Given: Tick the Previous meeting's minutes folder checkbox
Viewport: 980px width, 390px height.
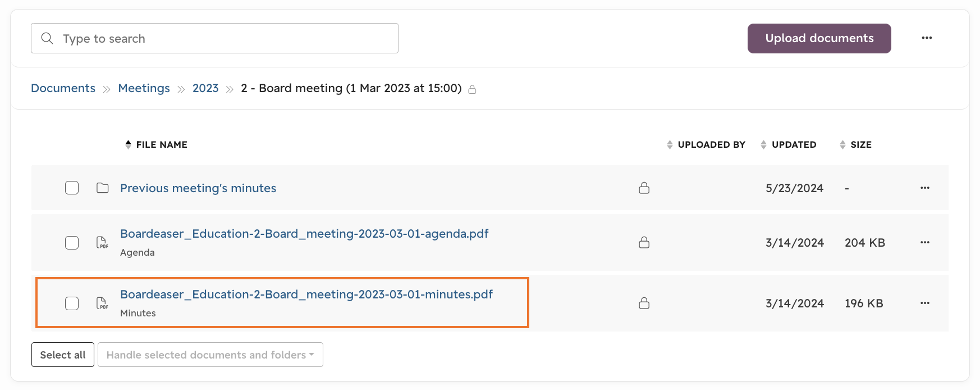Looking at the screenshot, I should [72, 188].
